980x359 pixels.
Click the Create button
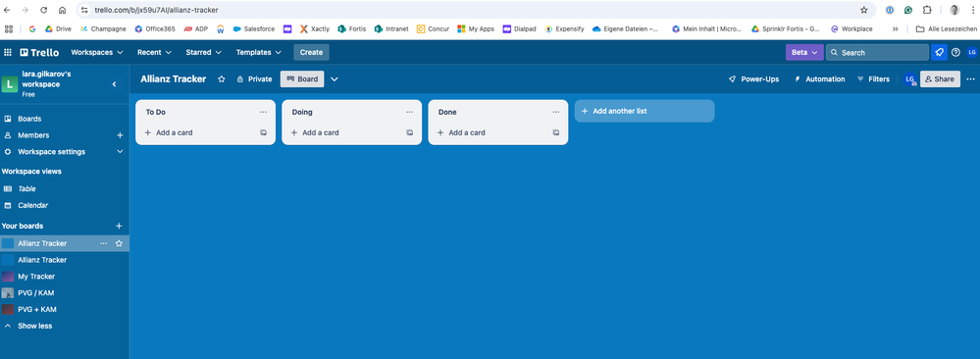coord(311,53)
